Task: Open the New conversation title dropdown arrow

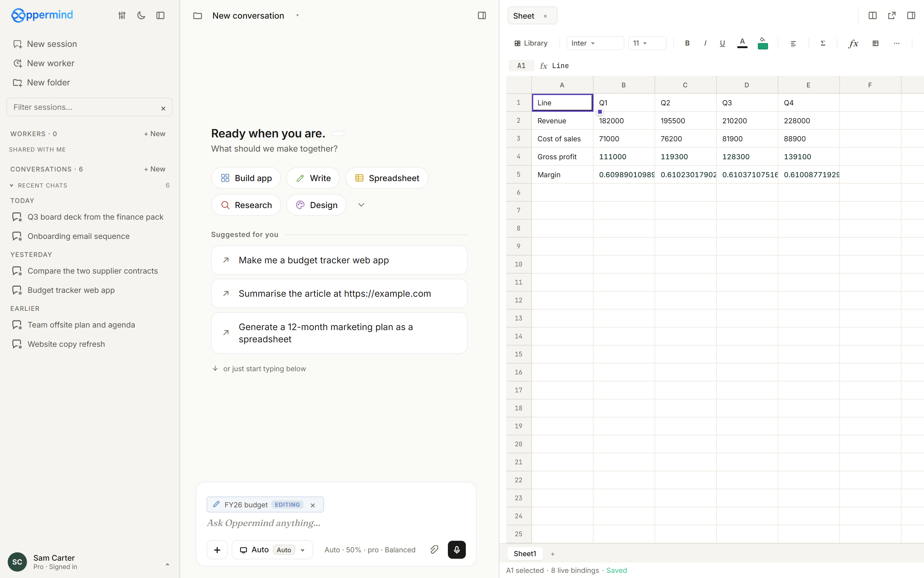Action: point(297,16)
